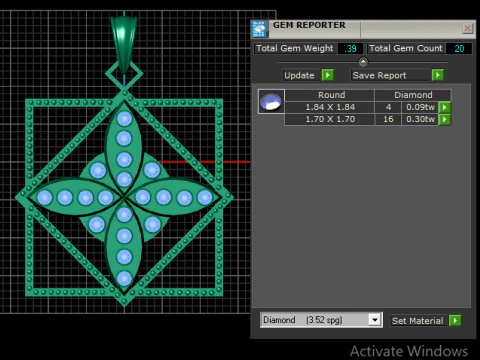Close the Gem Reporter panel

468,28
